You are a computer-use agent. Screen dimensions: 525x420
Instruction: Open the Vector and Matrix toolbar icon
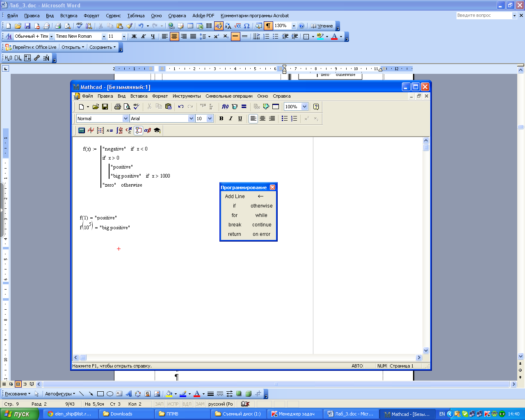(x=100, y=130)
